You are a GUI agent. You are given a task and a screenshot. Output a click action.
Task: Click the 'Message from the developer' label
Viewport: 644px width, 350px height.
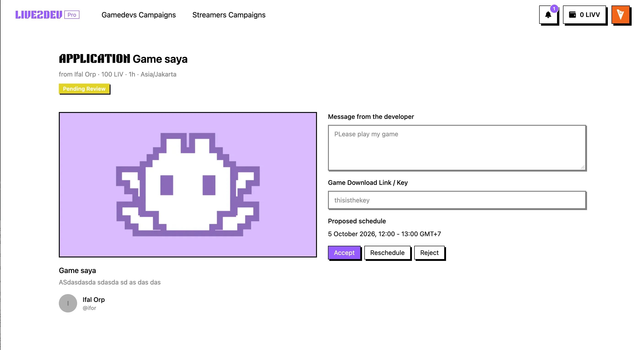[371, 117]
